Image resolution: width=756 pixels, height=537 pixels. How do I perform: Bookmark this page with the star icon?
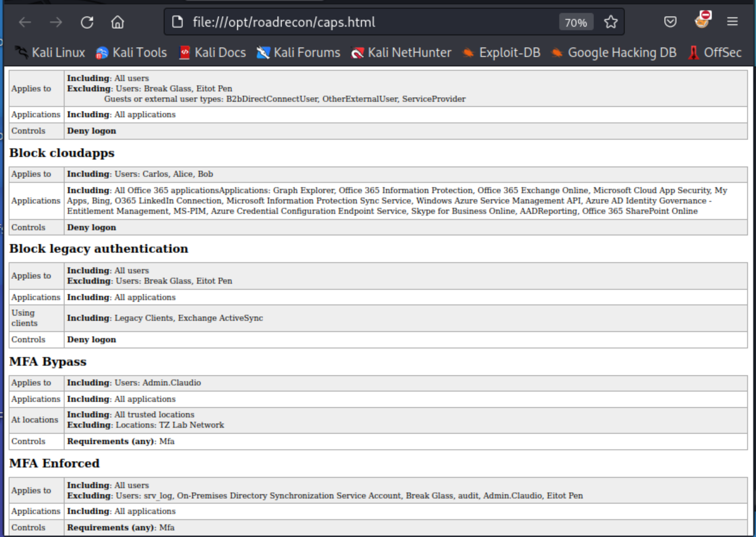pos(611,22)
